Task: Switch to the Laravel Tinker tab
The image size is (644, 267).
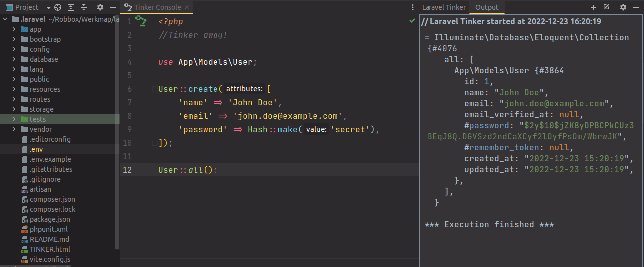Action: (444, 7)
